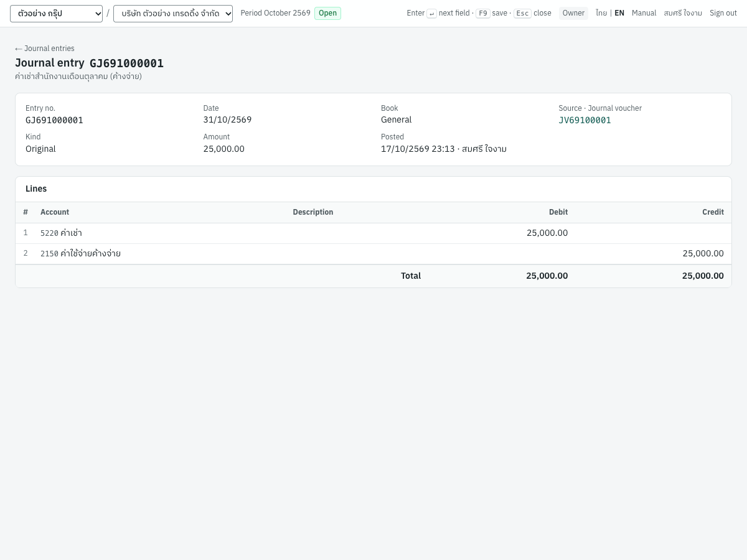Click the Kind value Original
The height and width of the screenshot is (560, 747).
point(40,149)
